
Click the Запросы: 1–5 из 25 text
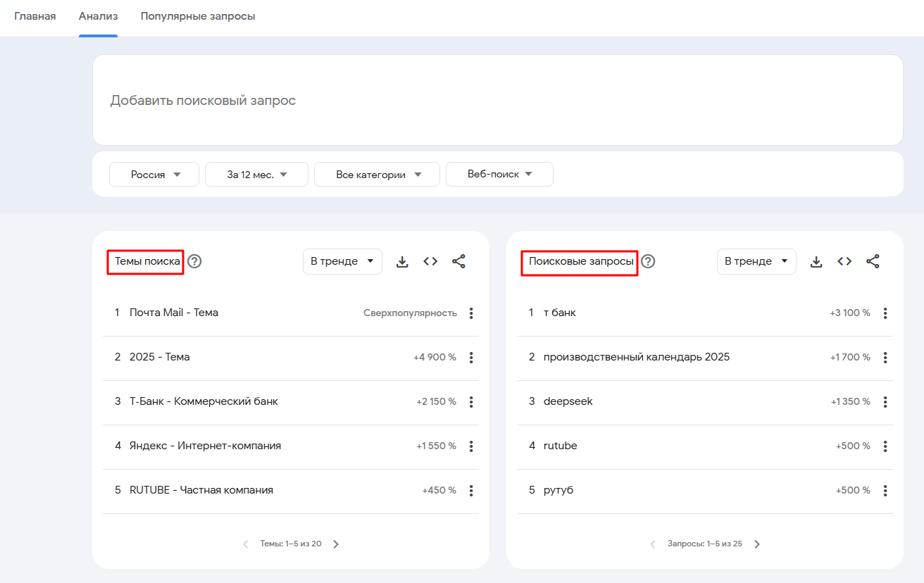coord(705,544)
